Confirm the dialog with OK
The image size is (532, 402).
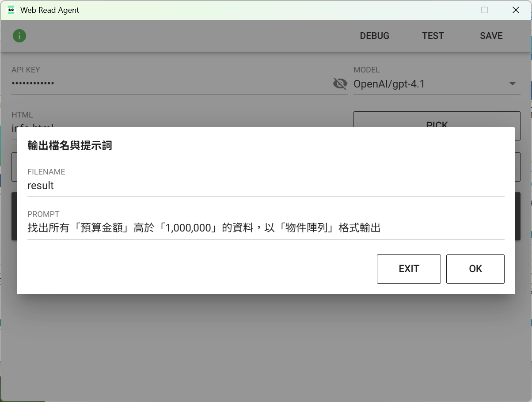pos(475,269)
